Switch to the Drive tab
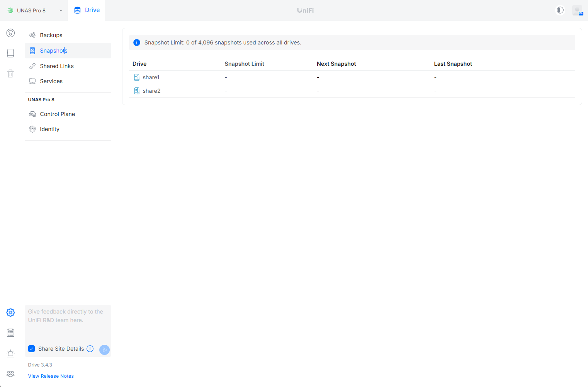This screenshot has height=387, width=588. (87, 10)
